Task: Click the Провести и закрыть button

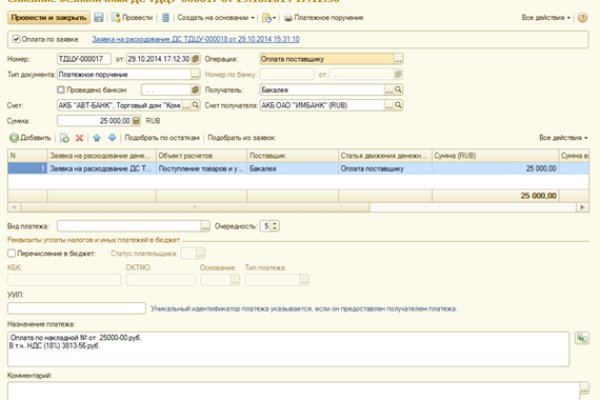Action: tap(49, 18)
